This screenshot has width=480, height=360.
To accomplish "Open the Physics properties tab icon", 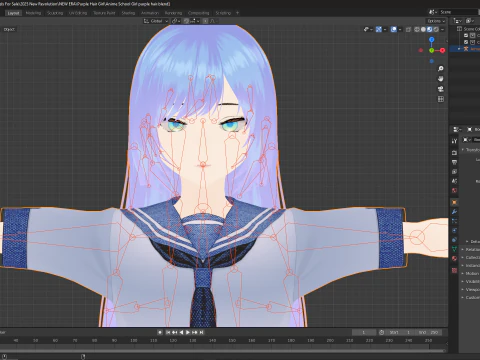I will [x=454, y=230].
